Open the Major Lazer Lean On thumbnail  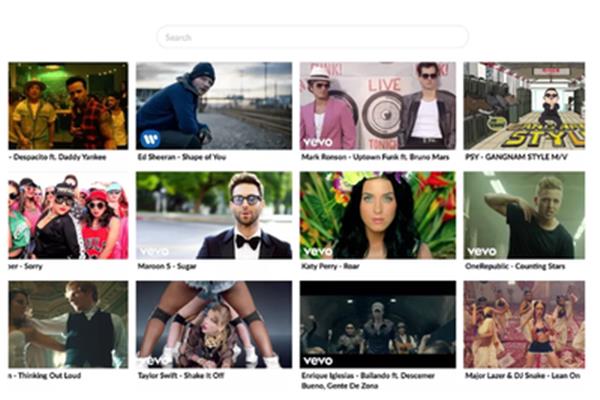pos(524,325)
